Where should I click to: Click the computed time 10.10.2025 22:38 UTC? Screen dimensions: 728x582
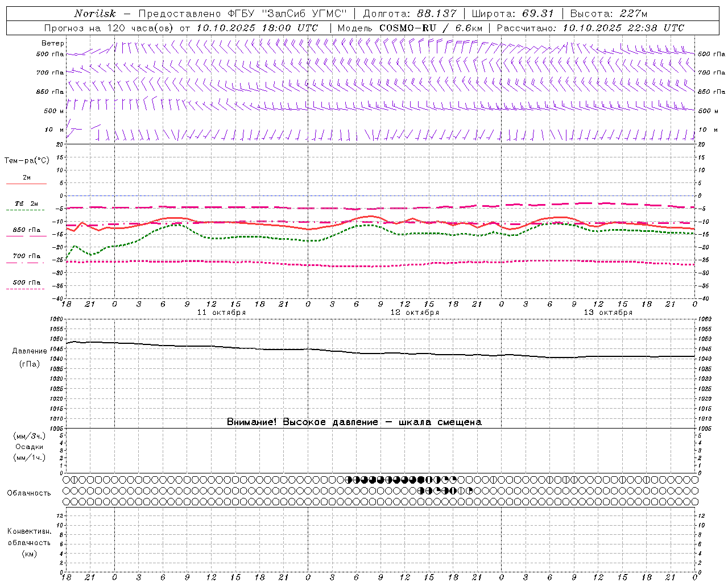623,28
